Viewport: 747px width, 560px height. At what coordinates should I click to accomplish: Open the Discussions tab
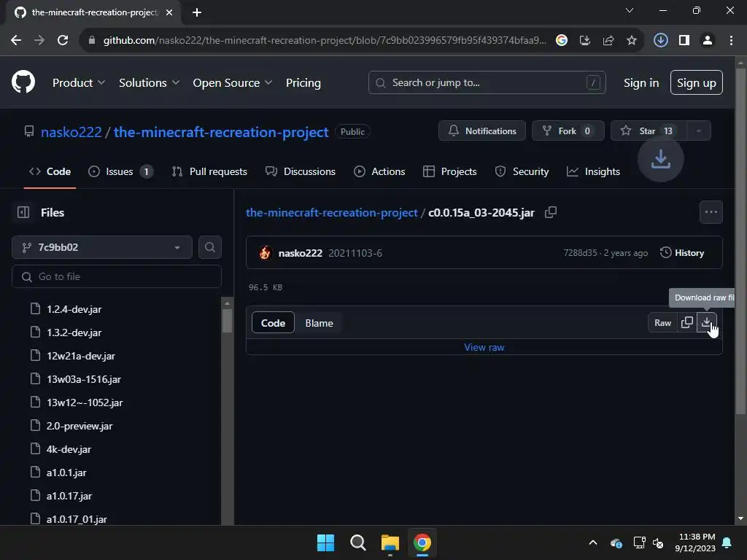click(301, 171)
